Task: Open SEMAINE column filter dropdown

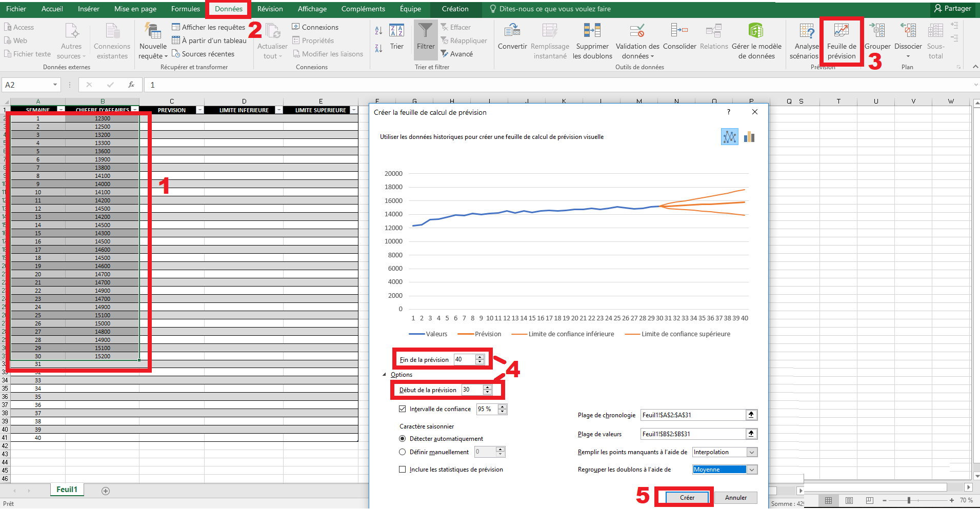Action: [x=61, y=110]
